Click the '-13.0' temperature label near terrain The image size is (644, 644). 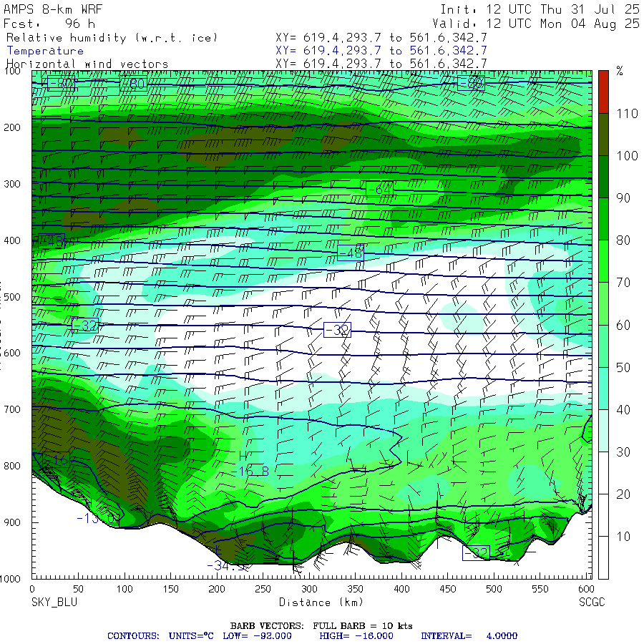point(96,518)
